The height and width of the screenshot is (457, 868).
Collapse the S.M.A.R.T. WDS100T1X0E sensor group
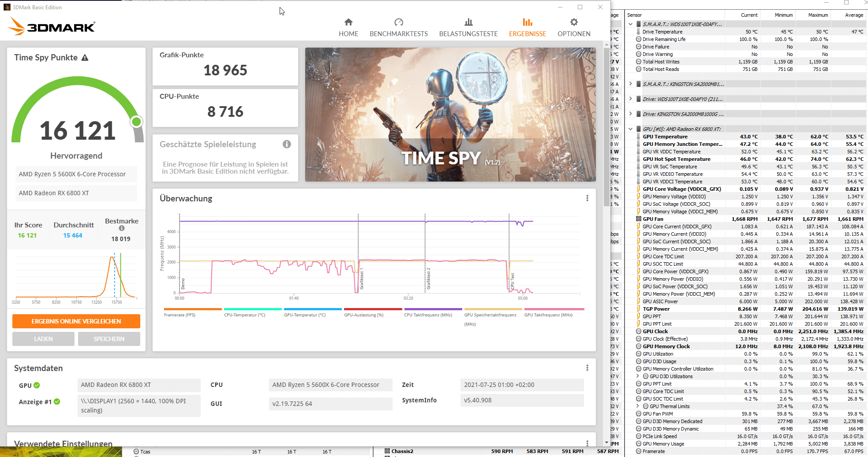tap(630, 24)
